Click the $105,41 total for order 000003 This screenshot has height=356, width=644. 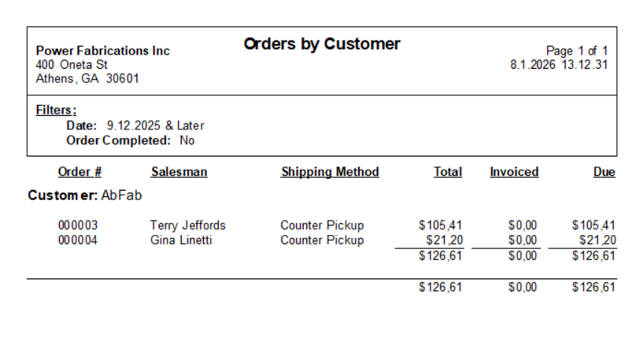coord(440,226)
